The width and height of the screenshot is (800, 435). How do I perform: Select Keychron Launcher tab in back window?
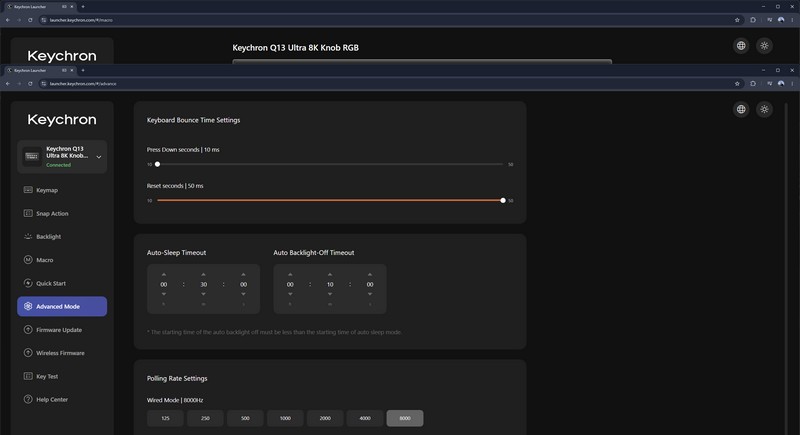(40, 7)
